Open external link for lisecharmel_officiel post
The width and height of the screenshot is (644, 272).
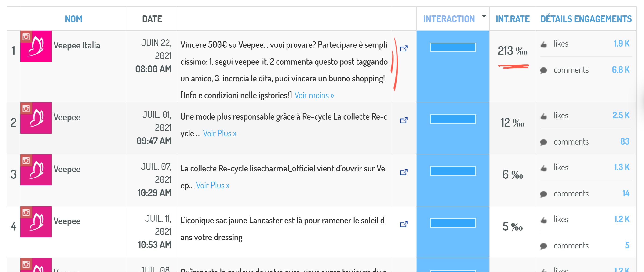404,172
